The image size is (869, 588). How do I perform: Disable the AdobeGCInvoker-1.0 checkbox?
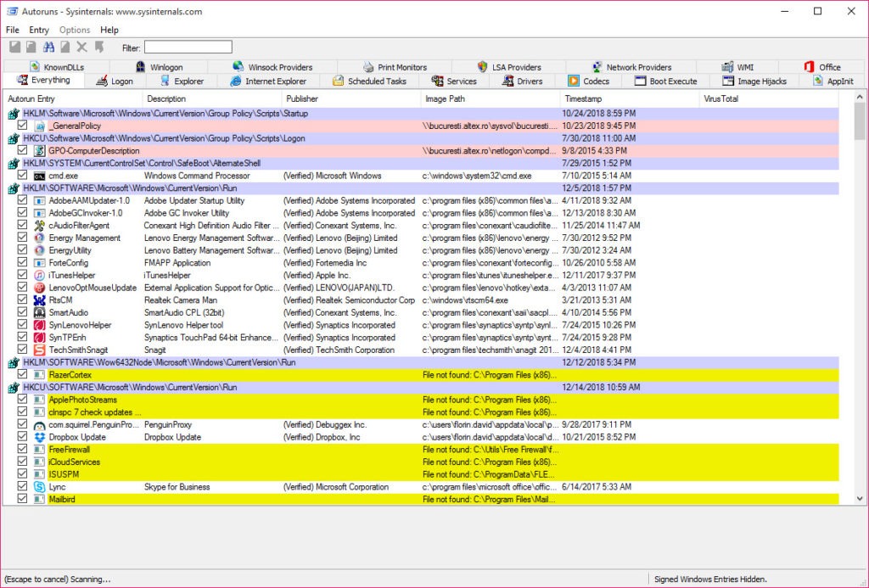tap(22, 212)
